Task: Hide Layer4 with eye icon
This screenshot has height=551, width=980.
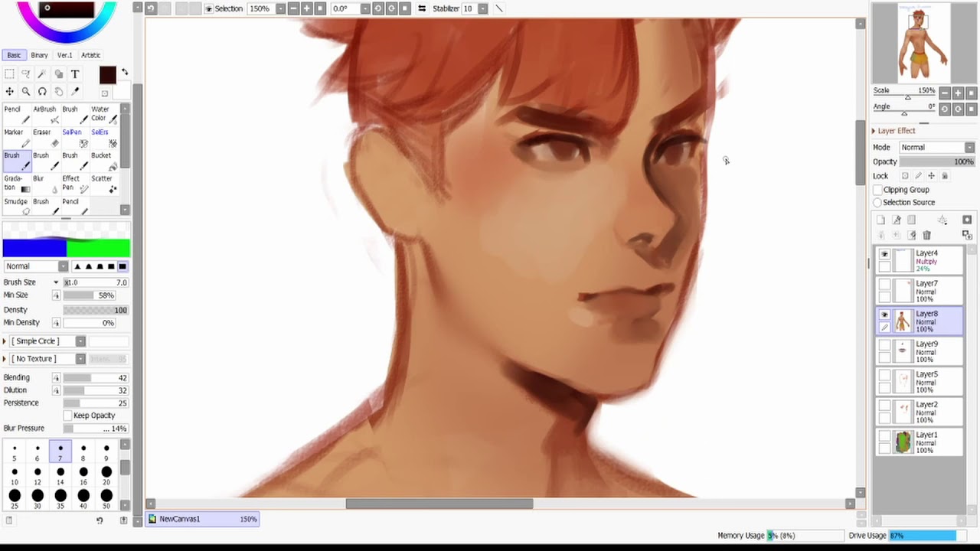Action: click(x=884, y=255)
